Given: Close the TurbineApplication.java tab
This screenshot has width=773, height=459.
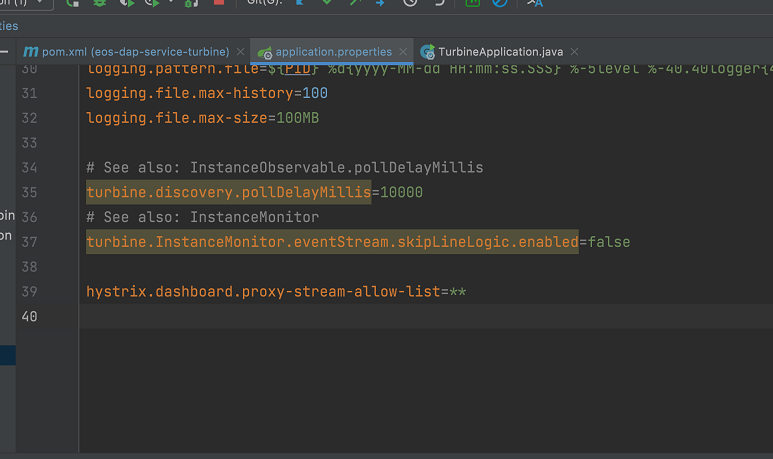Looking at the screenshot, I should (574, 51).
